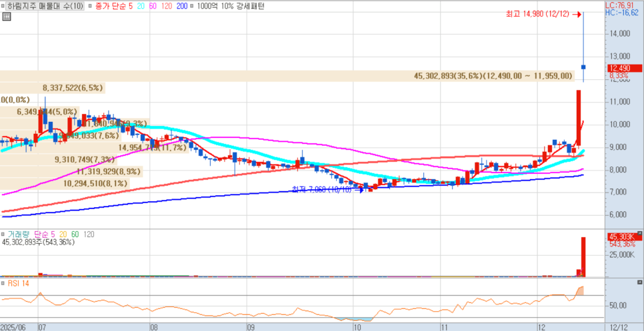Click the 45,302,893(35.6%) volume profile bar

288,76
